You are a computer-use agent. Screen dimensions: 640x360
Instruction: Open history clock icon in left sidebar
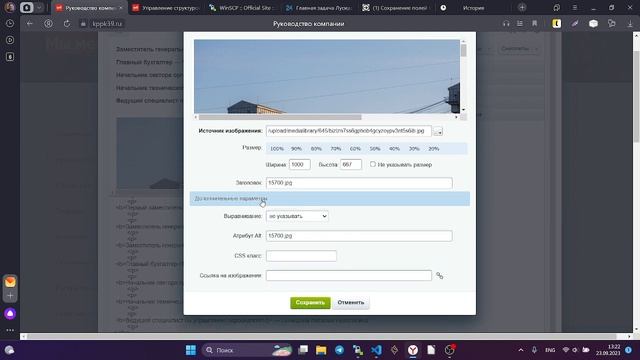coord(10,24)
